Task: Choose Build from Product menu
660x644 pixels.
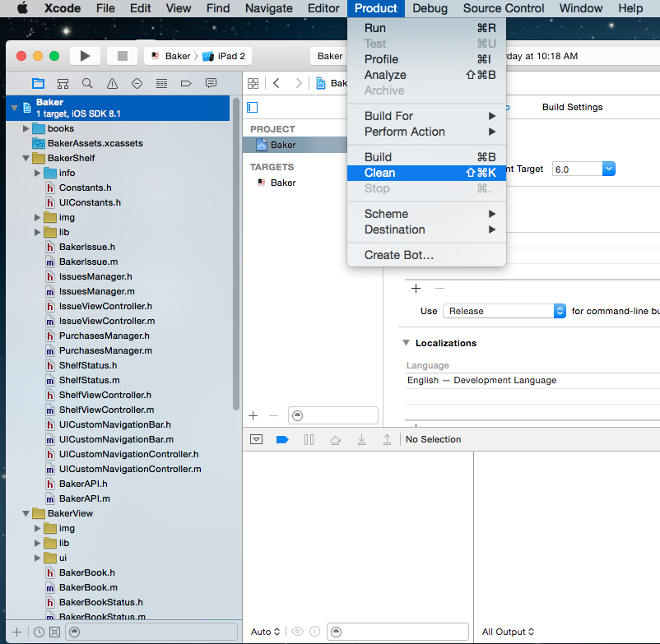Action: (x=426, y=157)
